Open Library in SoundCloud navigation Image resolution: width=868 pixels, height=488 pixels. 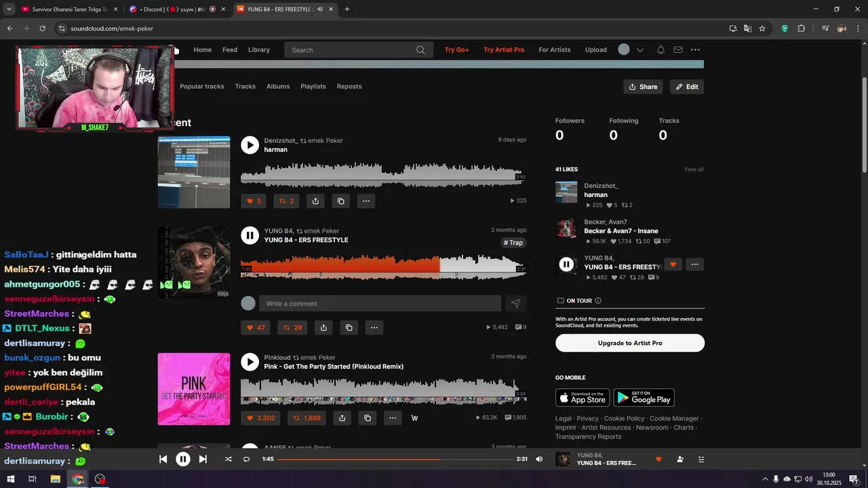pyautogui.click(x=259, y=49)
